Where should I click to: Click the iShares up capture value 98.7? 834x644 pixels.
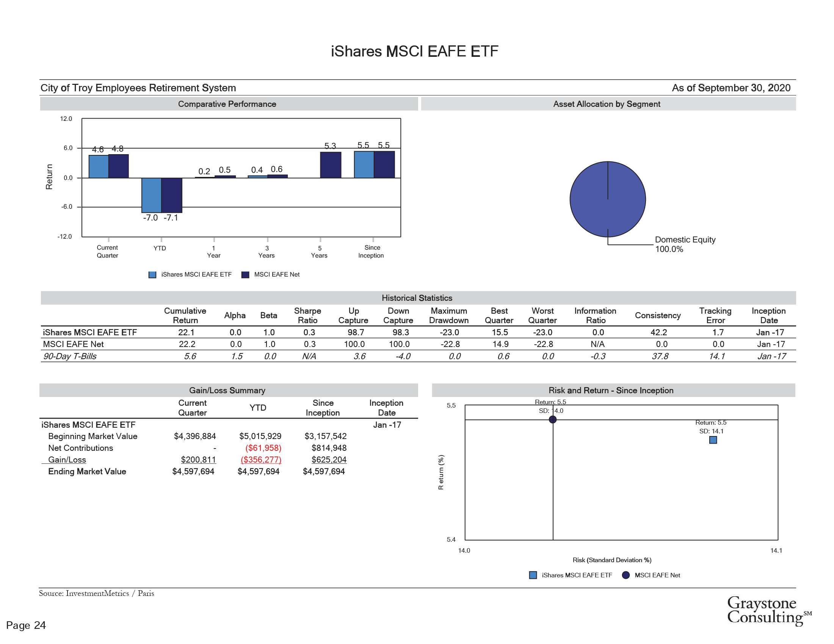pyautogui.click(x=356, y=332)
